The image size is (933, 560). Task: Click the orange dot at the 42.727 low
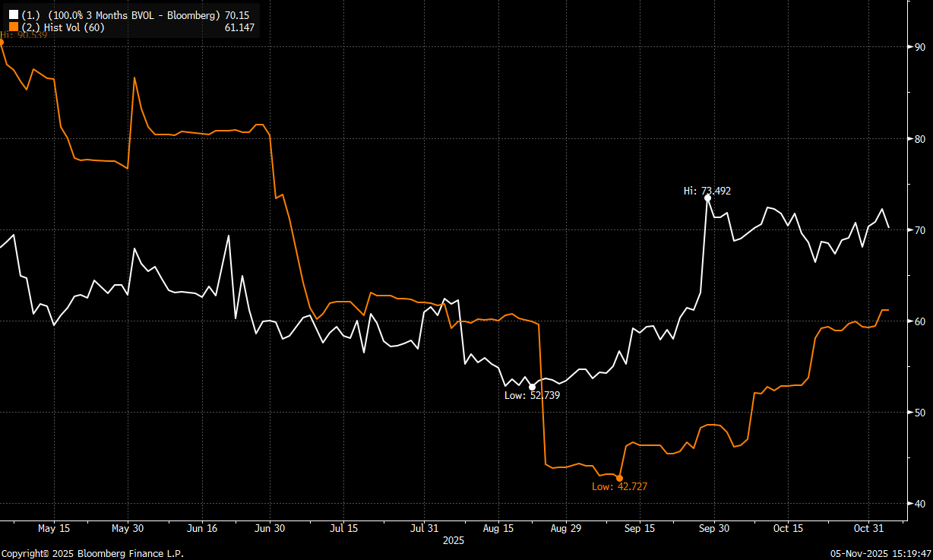[x=619, y=478]
